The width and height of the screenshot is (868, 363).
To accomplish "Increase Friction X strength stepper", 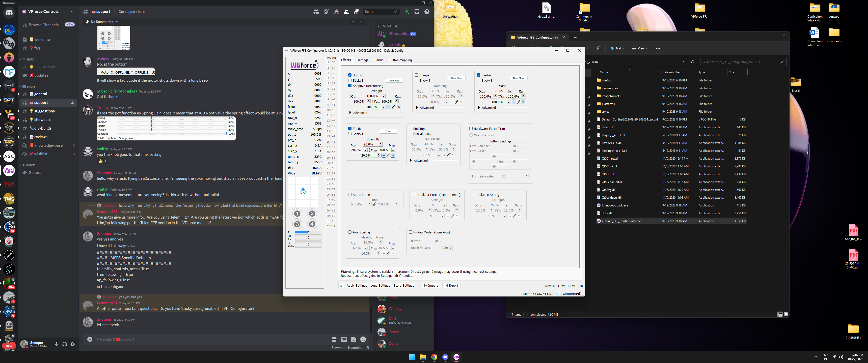I will tap(381, 143).
